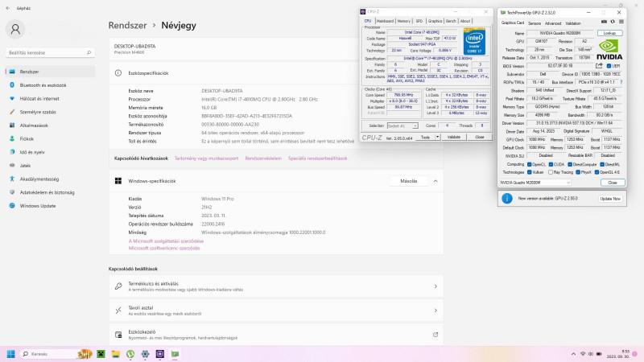Show hidden tray icons chevron

tap(573, 354)
